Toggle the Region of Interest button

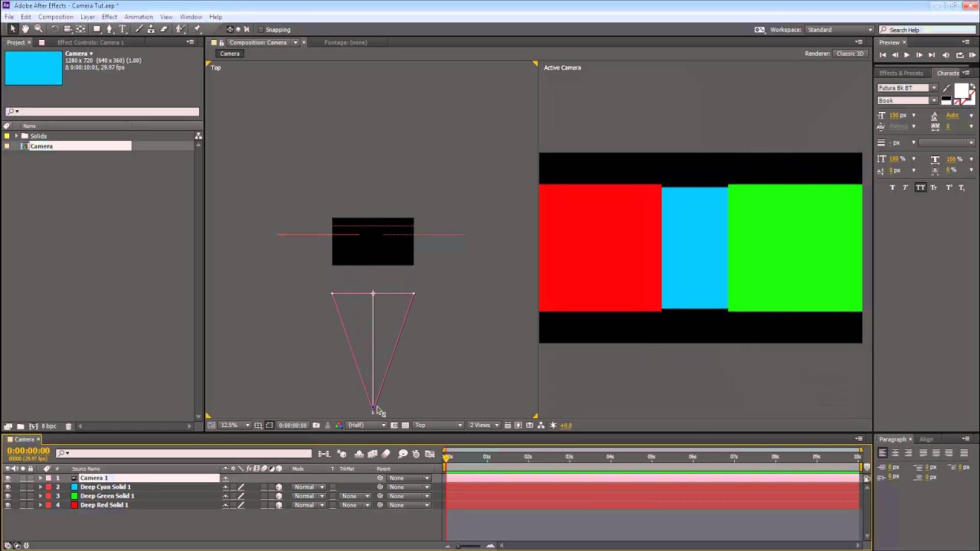(x=270, y=425)
